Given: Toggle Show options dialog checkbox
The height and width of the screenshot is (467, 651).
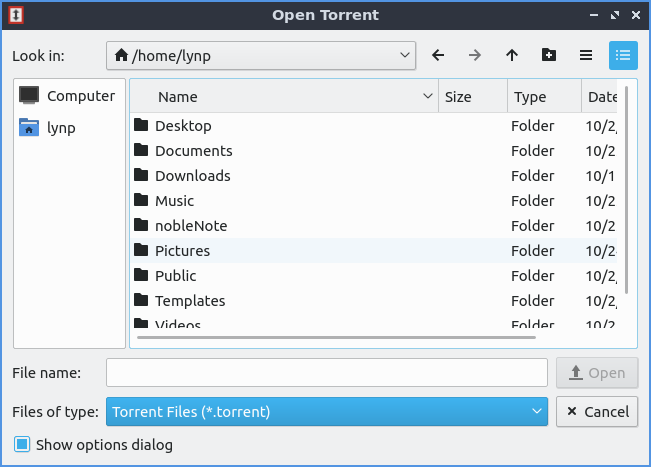Looking at the screenshot, I should pos(22,445).
